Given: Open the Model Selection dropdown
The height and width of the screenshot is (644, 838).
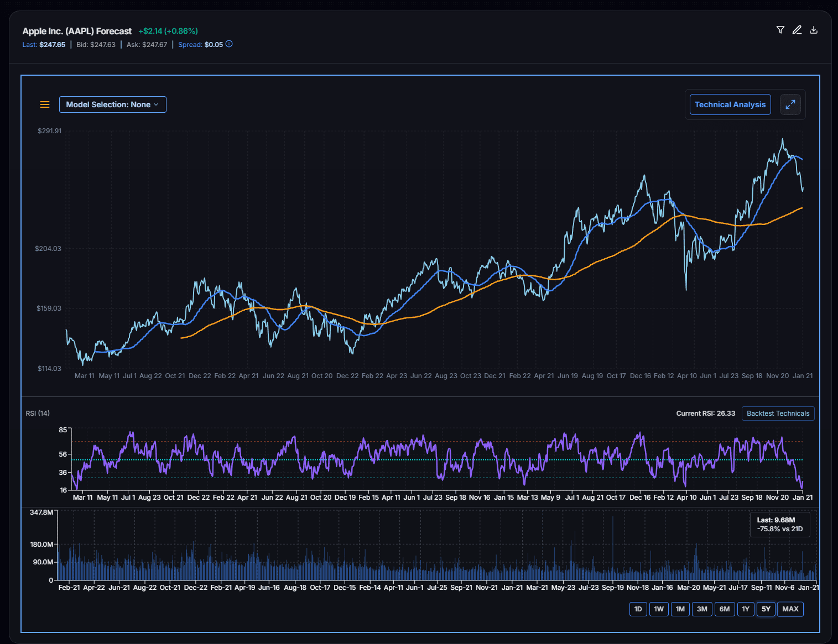Looking at the screenshot, I should pyautogui.click(x=112, y=104).
